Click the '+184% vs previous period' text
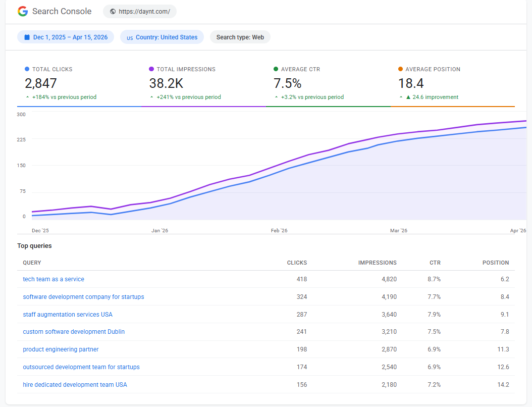The width and height of the screenshot is (532, 407). point(65,97)
